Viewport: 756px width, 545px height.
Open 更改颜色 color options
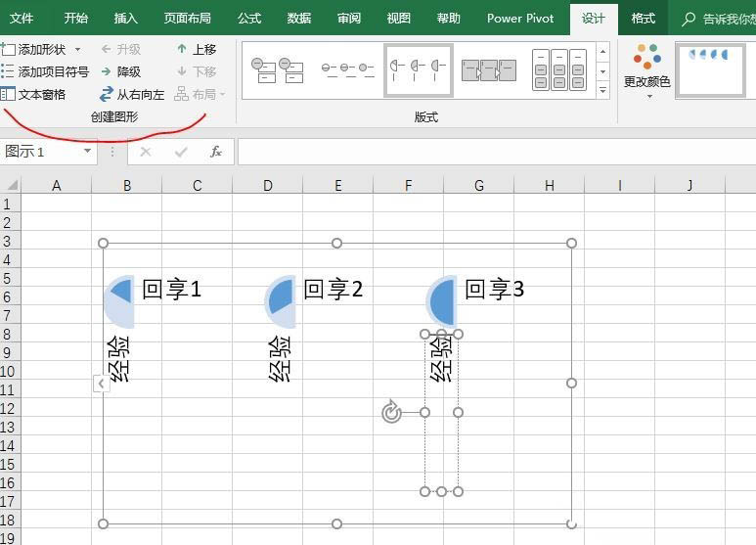click(x=647, y=70)
